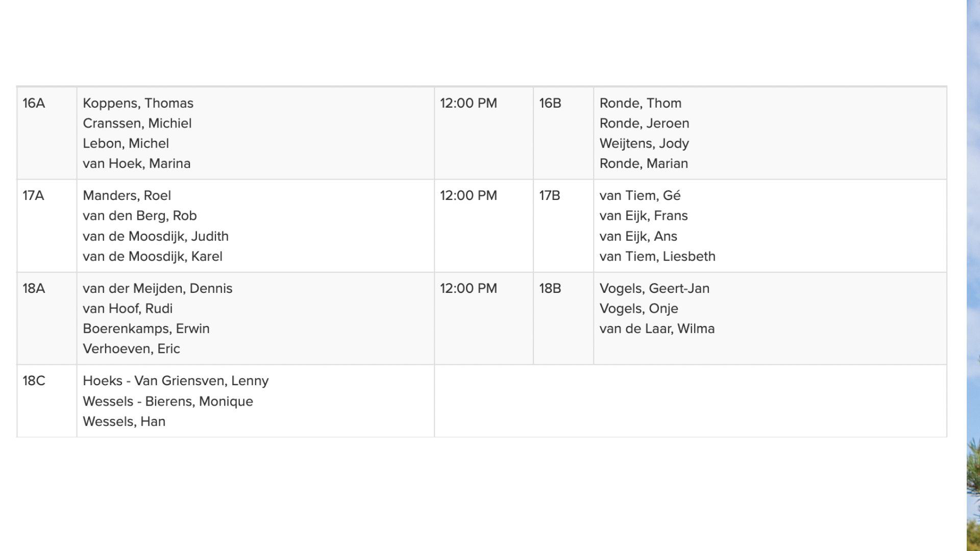Click the 16B flight label
Viewport: 980px width, 551px height.
(550, 103)
